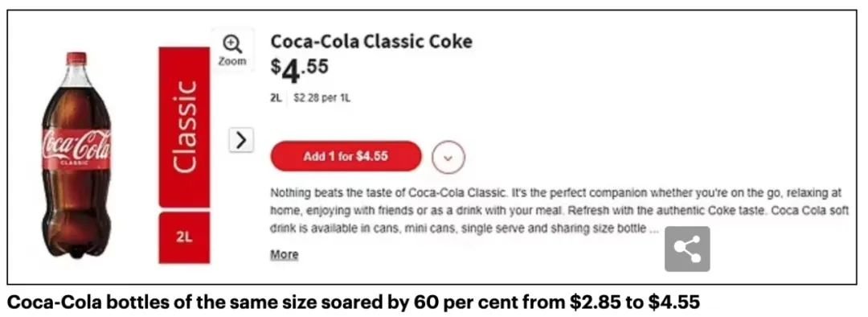The height and width of the screenshot is (317, 868).
Task: Click the red 2L size block
Action: point(184,237)
